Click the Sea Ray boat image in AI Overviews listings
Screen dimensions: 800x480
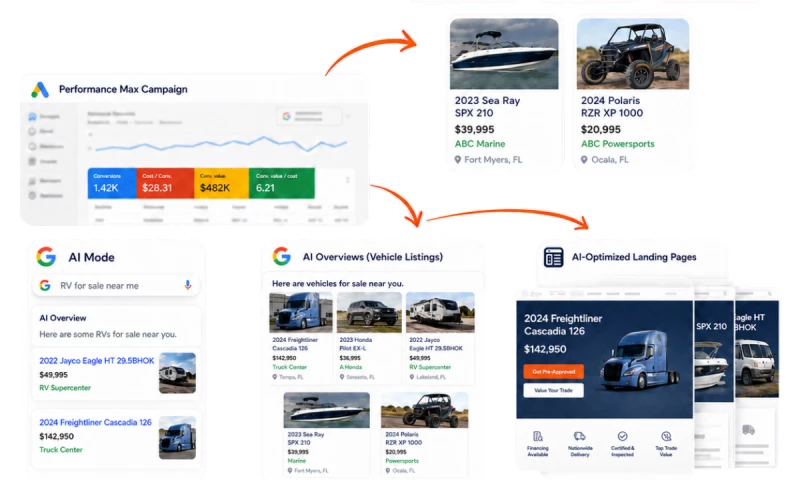327,410
